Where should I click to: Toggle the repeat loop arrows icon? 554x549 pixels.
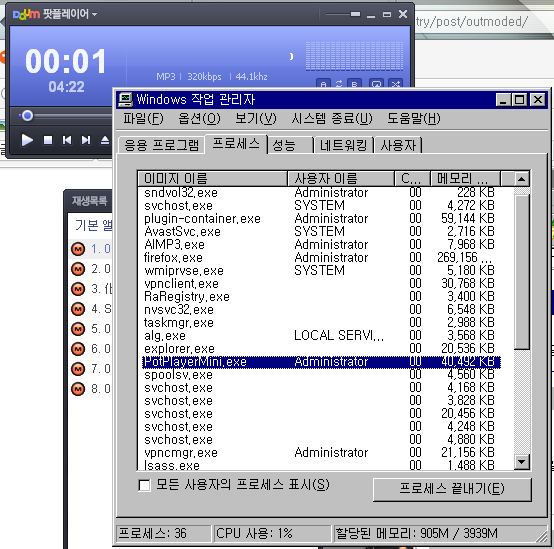[x=339, y=84]
